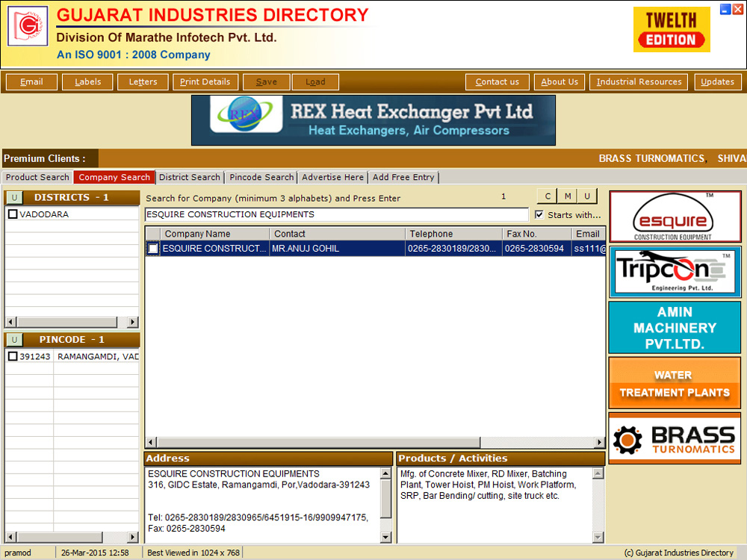Screen dimensions: 747x560
Task: Open the Brass Turnomatics ad
Action: point(675,438)
